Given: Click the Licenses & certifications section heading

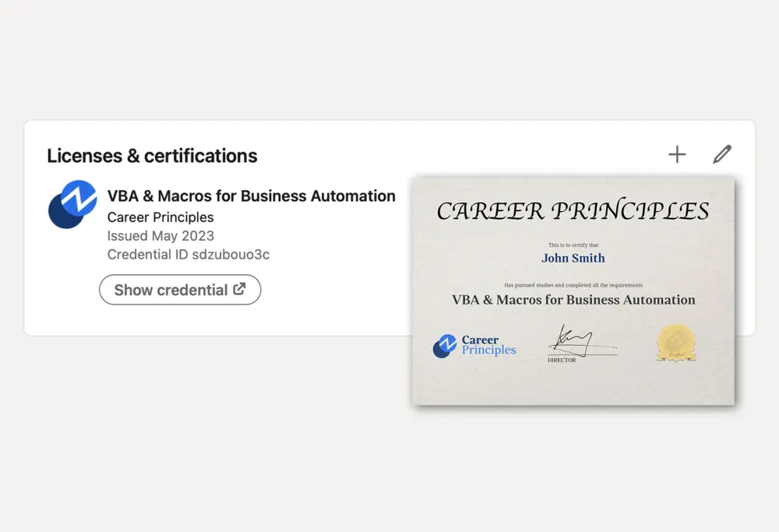Looking at the screenshot, I should pos(151,156).
